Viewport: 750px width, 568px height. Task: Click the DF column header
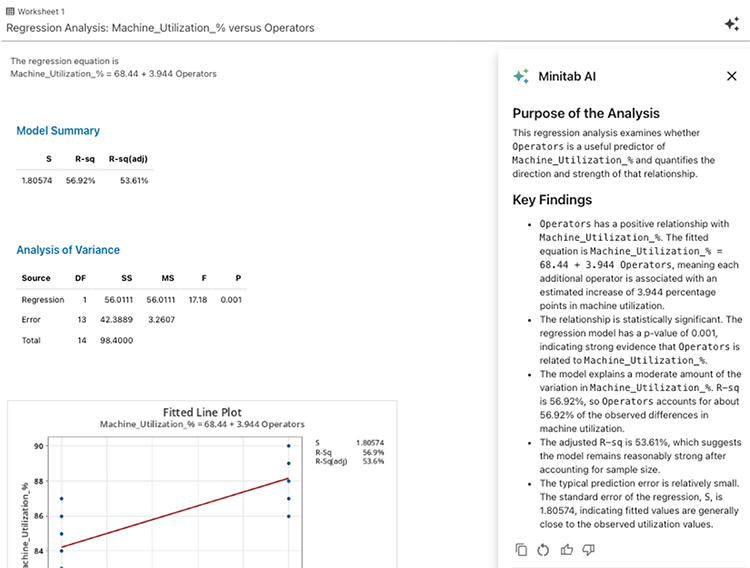click(x=80, y=278)
